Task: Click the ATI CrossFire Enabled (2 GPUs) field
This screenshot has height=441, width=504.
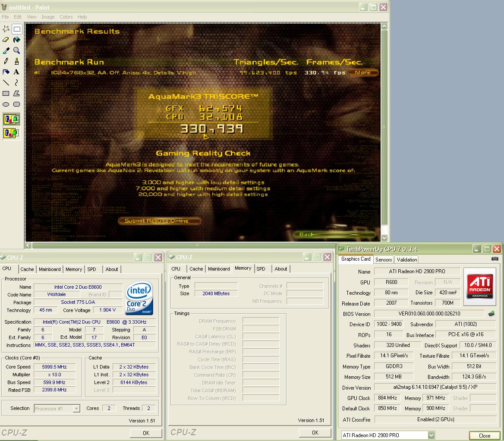Action: [435, 419]
